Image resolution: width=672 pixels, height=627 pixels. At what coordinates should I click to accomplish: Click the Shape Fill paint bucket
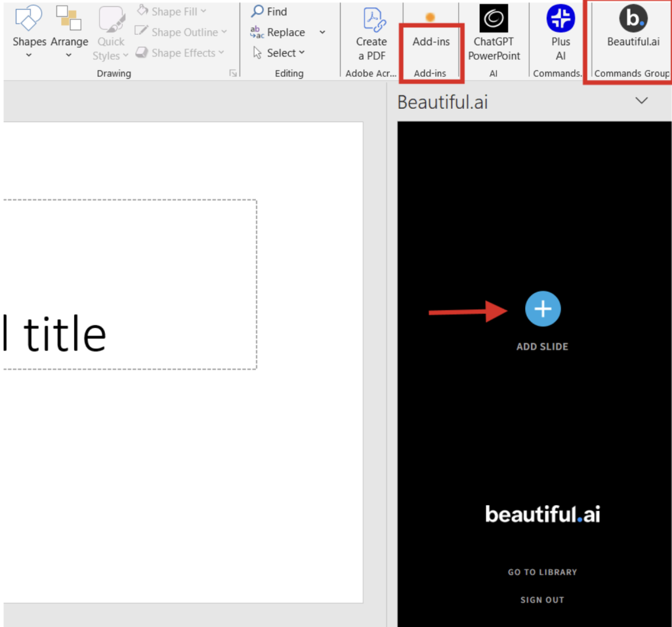pos(142,10)
